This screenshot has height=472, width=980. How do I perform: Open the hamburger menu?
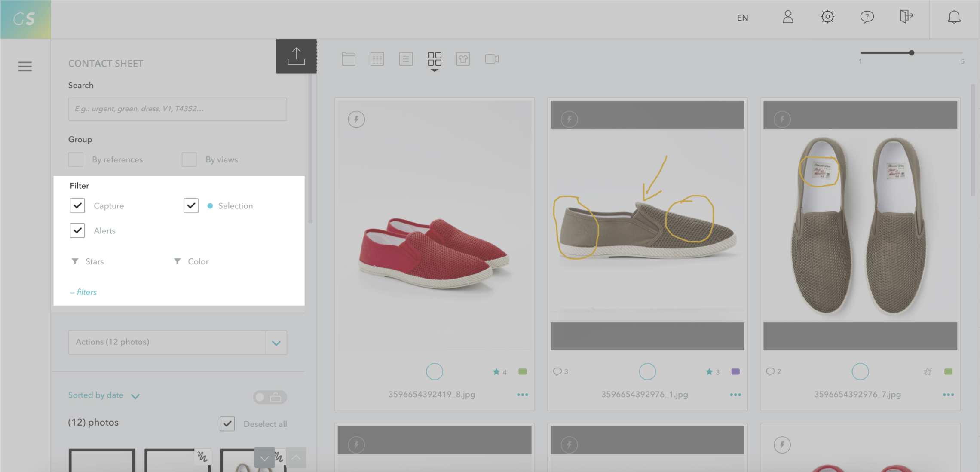click(25, 66)
